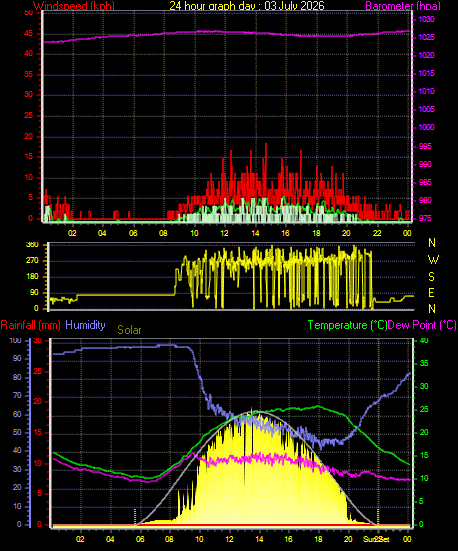The width and height of the screenshot is (458, 551).
Task: Click the 975 barometer scale value
Action: (x=425, y=218)
